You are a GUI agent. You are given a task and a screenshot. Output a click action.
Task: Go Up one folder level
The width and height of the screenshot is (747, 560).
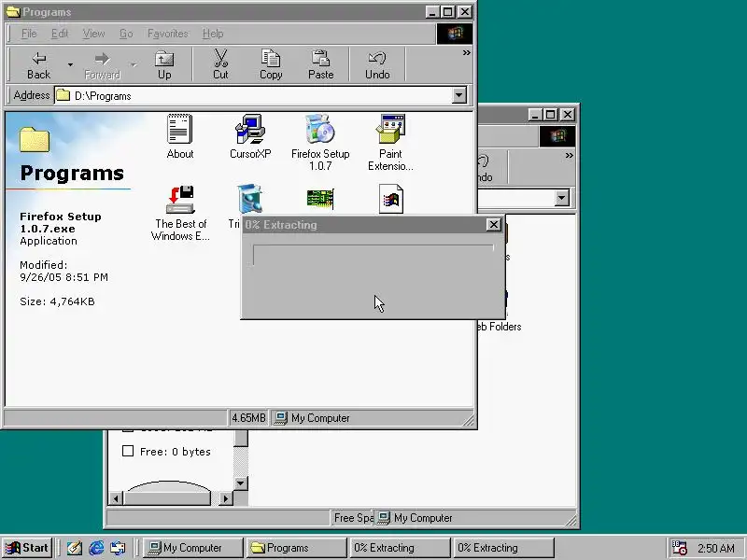tap(164, 64)
